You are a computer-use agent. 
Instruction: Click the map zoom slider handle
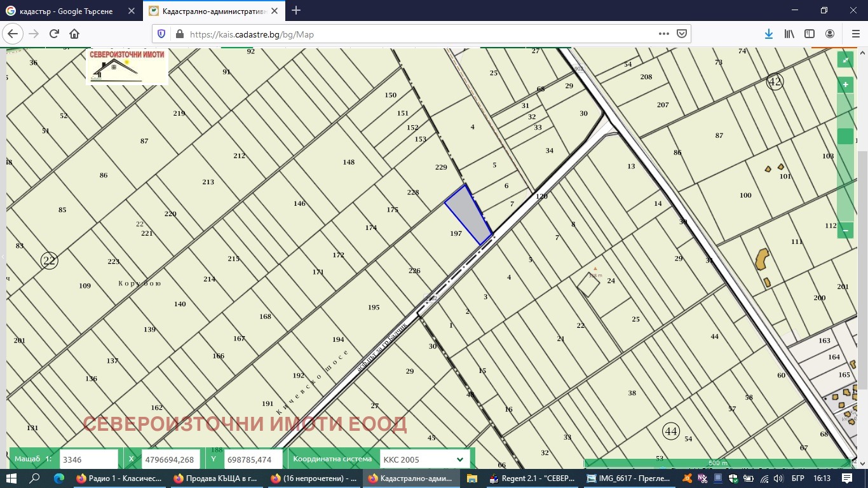coord(845,136)
